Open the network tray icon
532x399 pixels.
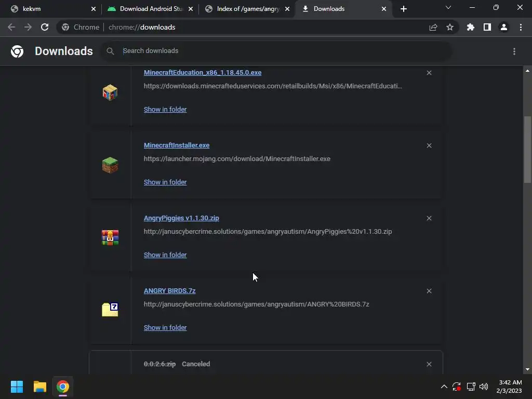click(x=471, y=387)
